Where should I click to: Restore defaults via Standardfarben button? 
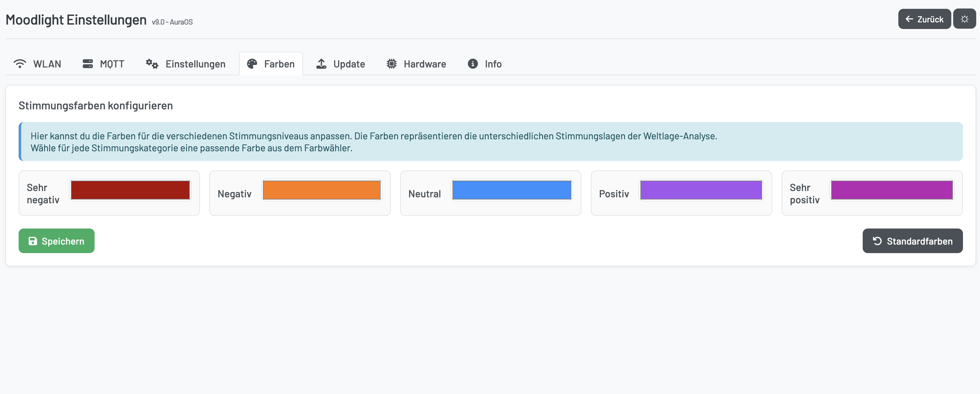point(913,240)
